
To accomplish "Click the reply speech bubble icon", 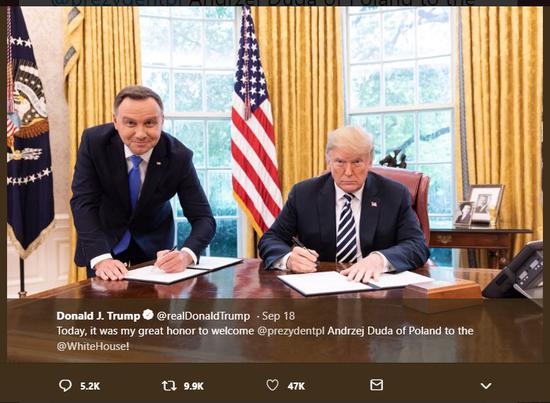I will click(65, 385).
